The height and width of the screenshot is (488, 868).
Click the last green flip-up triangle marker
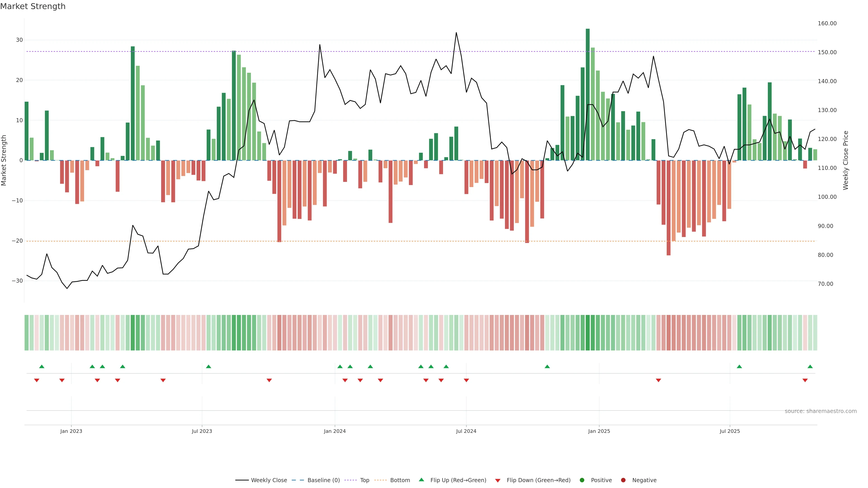(810, 366)
